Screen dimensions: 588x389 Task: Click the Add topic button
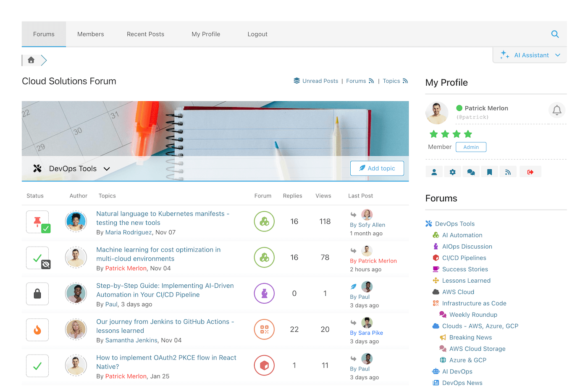click(377, 168)
